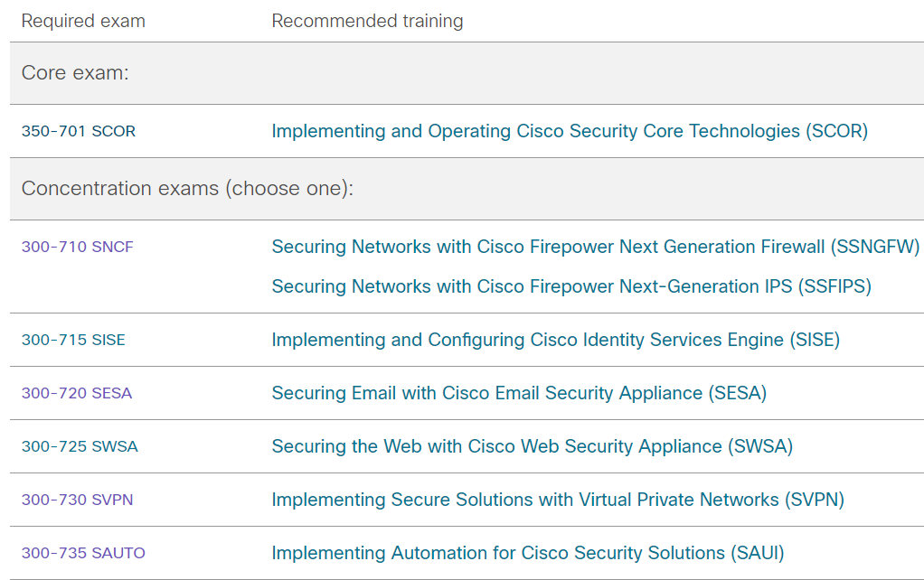Open Implementing and Operating Cisco Security Core Technologies
Viewport: 924px width, 580px height.
tap(569, 132)
